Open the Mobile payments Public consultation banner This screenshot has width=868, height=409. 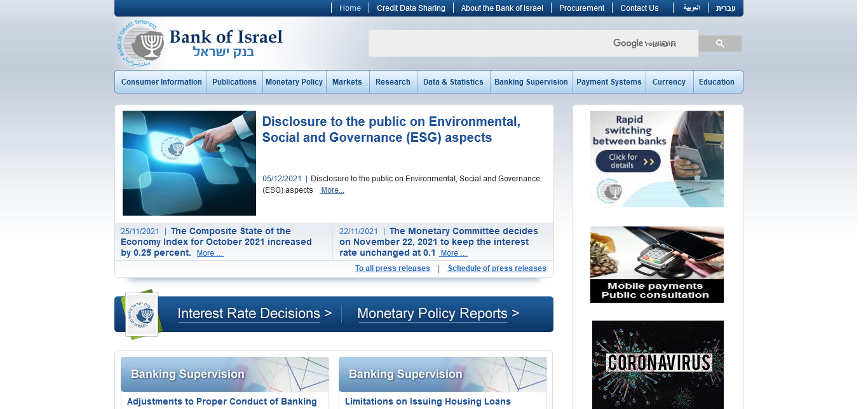coord(656,264)
